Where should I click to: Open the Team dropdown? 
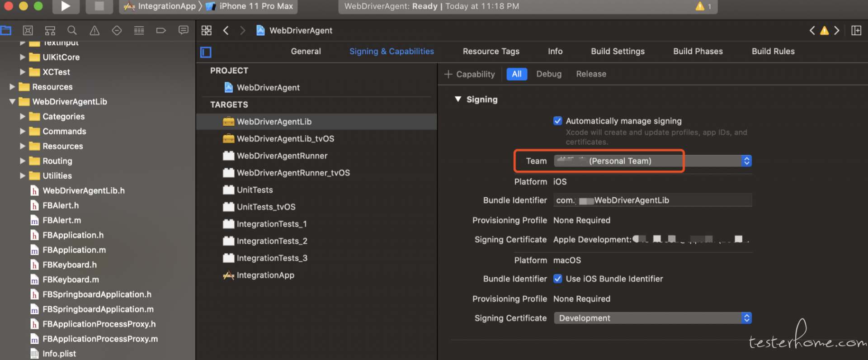[653, 161]
